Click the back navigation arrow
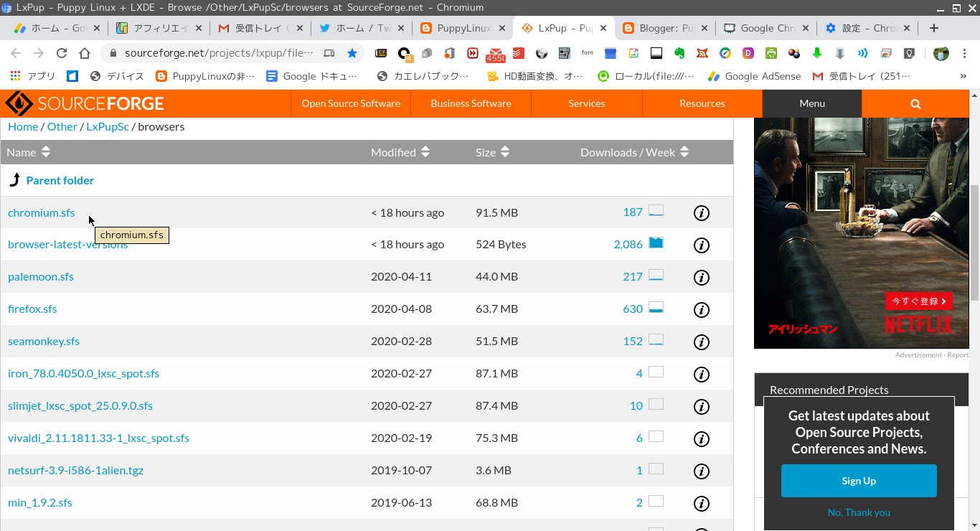980x531 pixels. (16, 53)
